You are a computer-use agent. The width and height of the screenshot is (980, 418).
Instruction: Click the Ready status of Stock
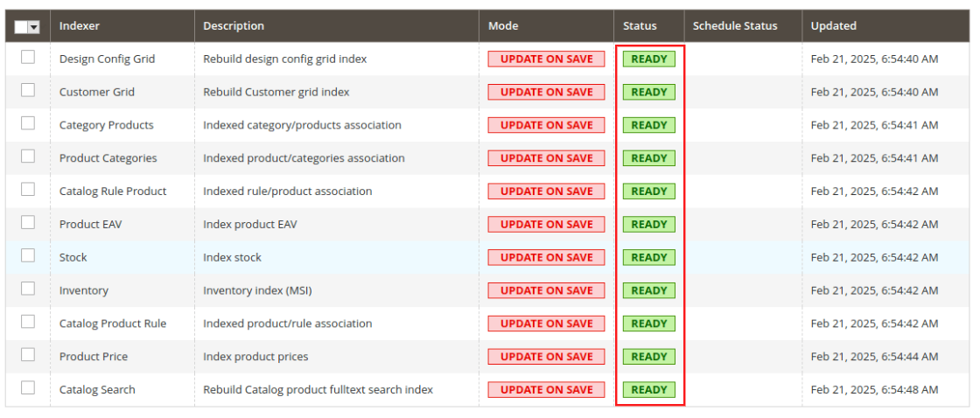648,257
